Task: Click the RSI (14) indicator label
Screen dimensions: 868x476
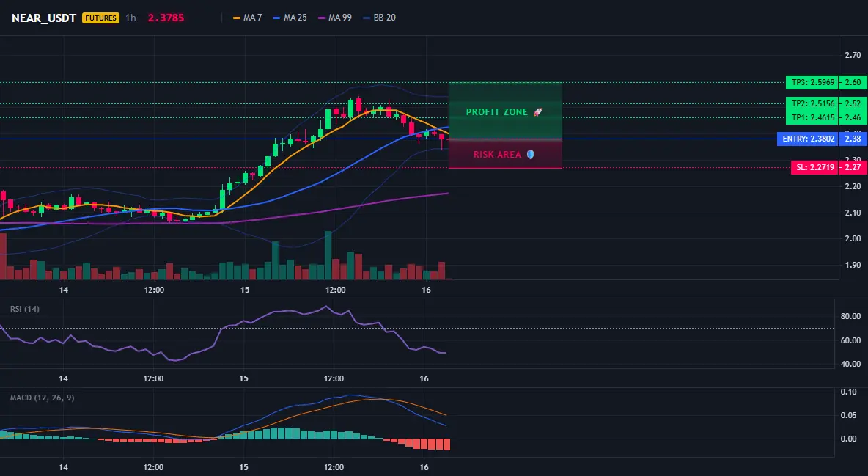Action: 25,309
